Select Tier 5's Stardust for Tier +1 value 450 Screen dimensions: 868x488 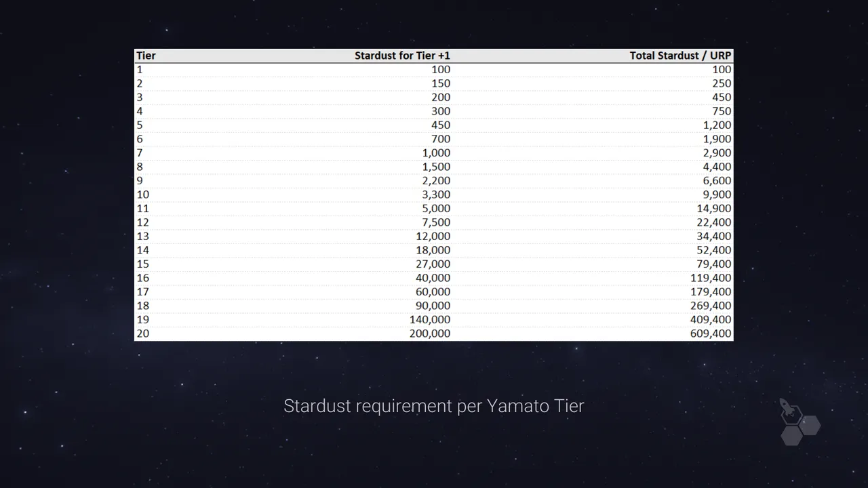[441, 125]
